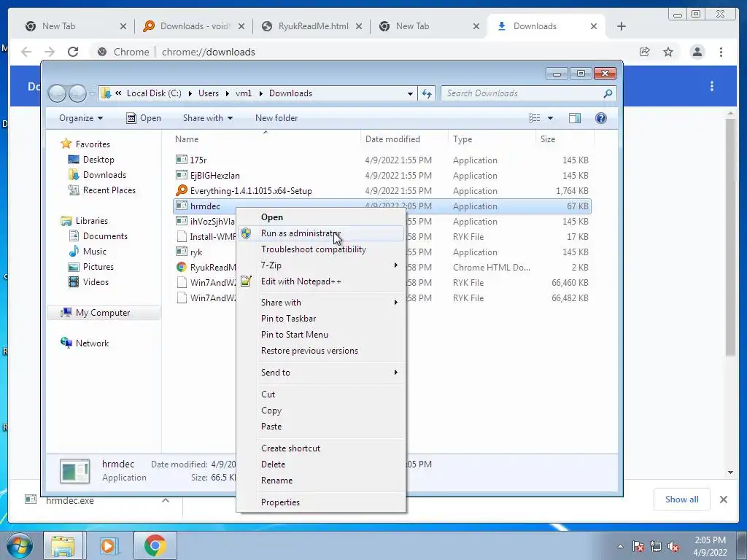The image size is (747, 560).
Task: Click the Chrome downloads page vertical scrollbar
Action: [730, 237]
